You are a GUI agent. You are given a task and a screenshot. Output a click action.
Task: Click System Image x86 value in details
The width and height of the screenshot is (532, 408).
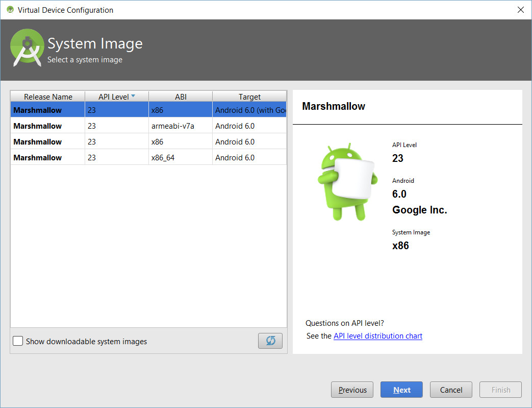tap(400, 246)
